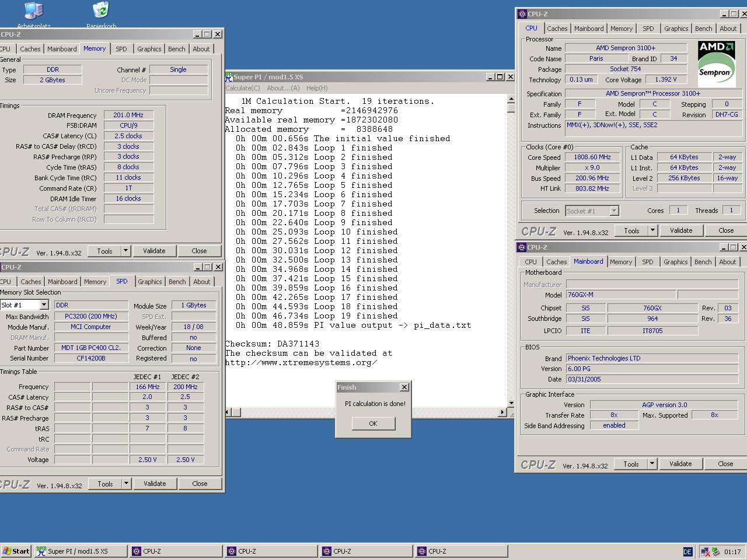Click the Core Voltage 1.392 V value
Image resolution: width=747 pixels, height=560 pixels.
pyautogui.click(x=666, y=79)
